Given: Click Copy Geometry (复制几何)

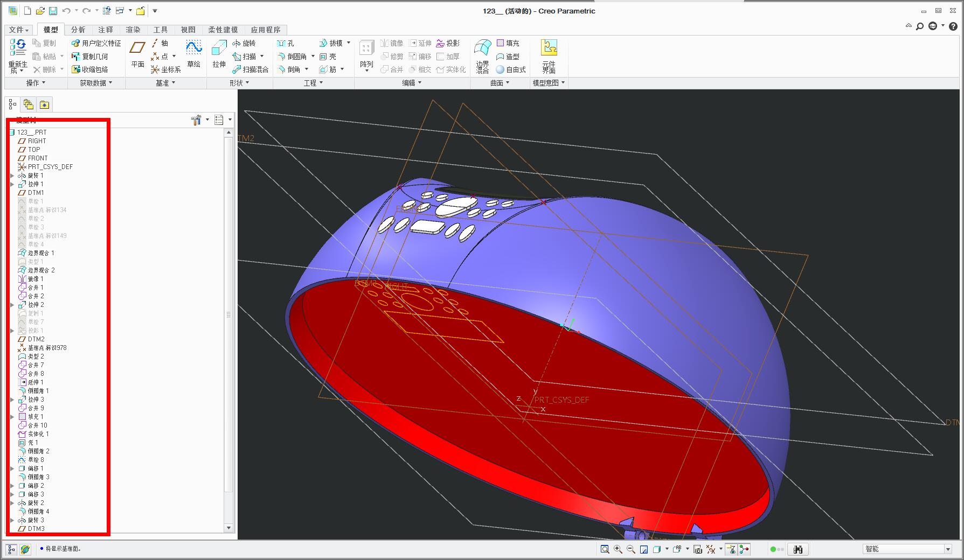Looking at the screenshot, I should coord(90,57).
